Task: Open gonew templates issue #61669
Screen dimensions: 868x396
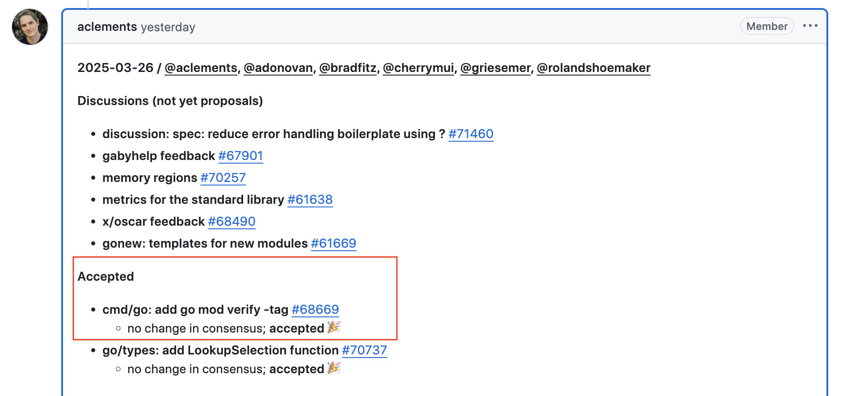Action: 333,244
